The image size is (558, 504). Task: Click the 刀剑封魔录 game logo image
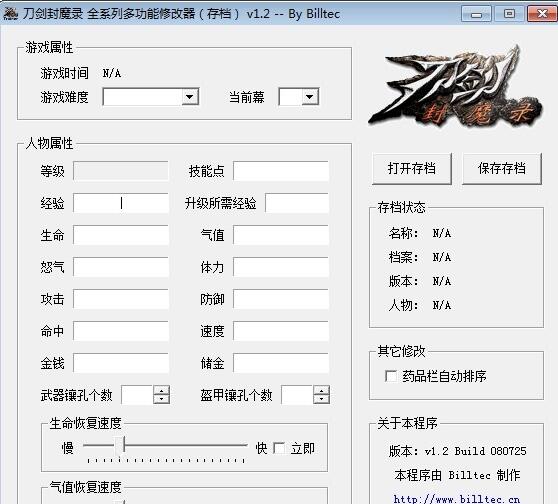(456, 87)
